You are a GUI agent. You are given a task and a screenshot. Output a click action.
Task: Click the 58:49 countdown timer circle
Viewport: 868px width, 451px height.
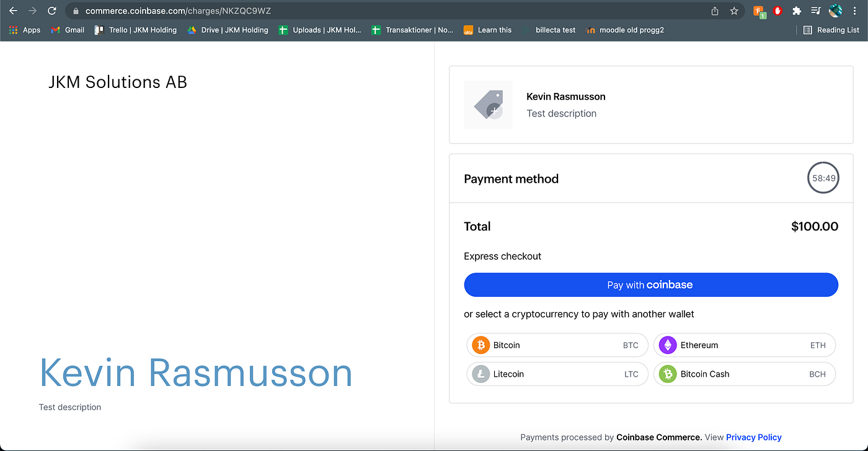click(823, 178)
